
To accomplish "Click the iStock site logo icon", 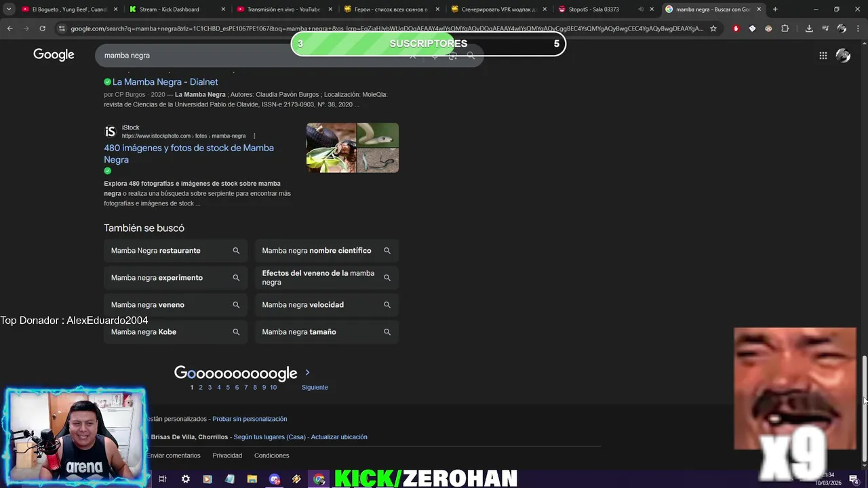I will [110, 131].
